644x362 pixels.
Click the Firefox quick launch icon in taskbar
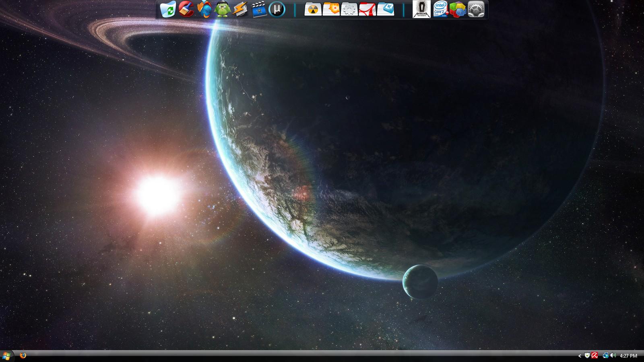pyautogui.click(x=23, y=356)
